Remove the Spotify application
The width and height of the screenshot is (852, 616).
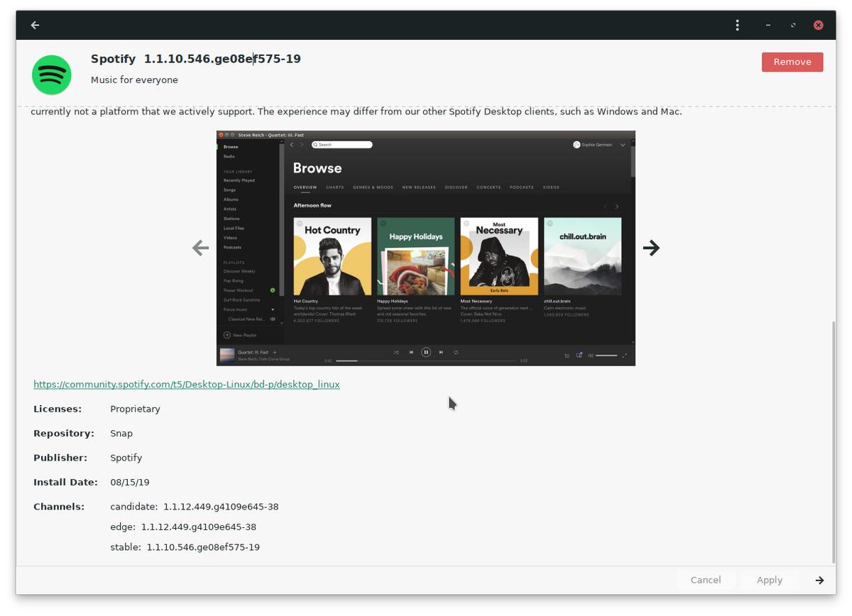pyautogui.click(x=792, y=62)
